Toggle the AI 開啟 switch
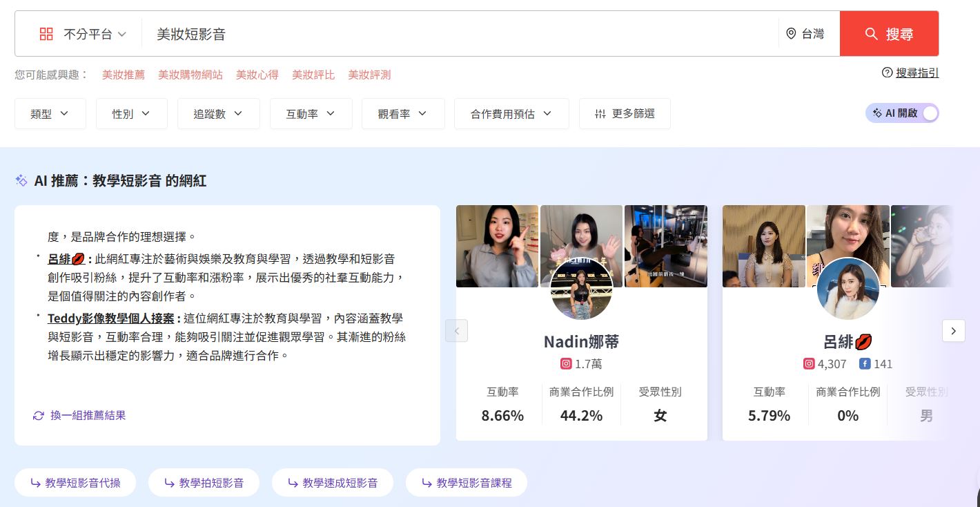 click(902, 113)
